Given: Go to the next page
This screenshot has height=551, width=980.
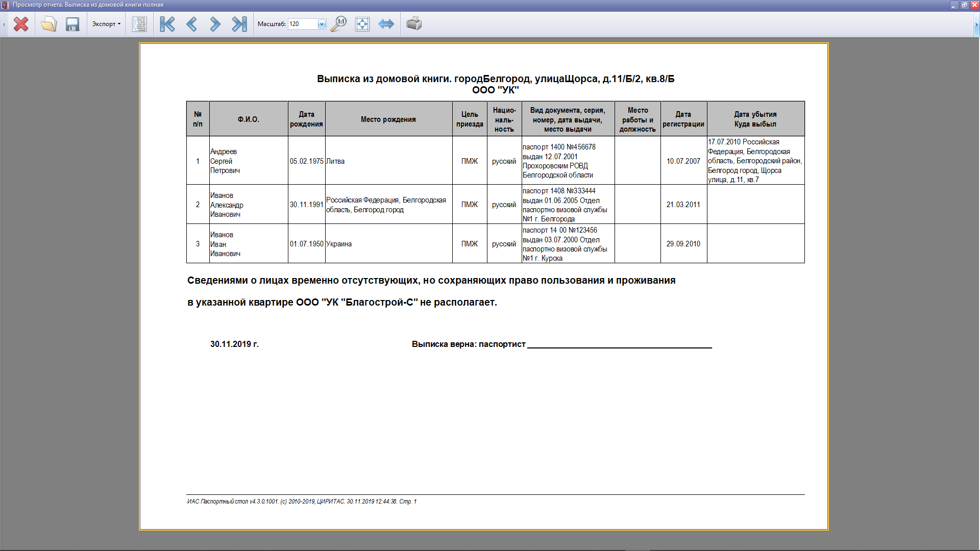Looking at the screenshot, I should coord(215,24).
